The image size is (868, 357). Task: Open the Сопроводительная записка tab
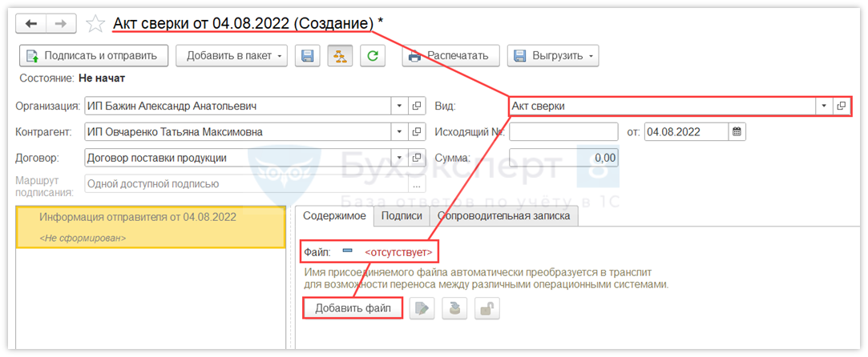click(x=504, y=215)
